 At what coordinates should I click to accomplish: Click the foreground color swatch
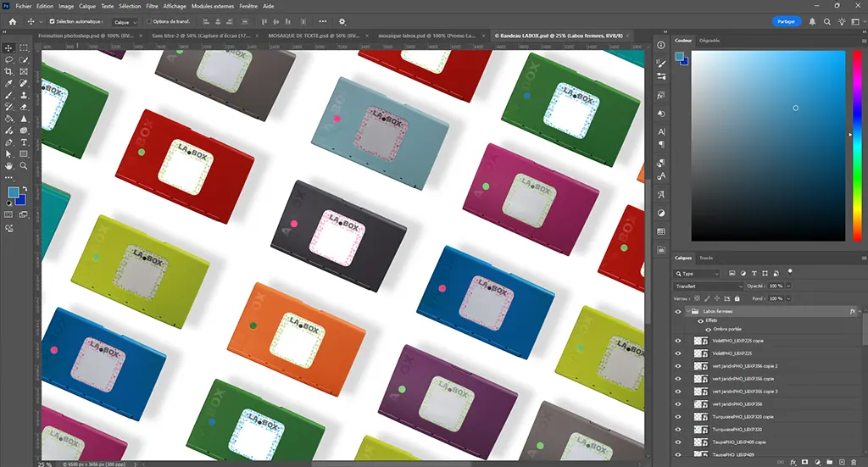(14, 192)
